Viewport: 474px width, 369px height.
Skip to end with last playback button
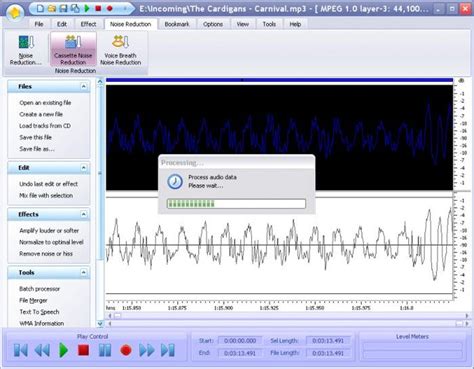point(168,350)
